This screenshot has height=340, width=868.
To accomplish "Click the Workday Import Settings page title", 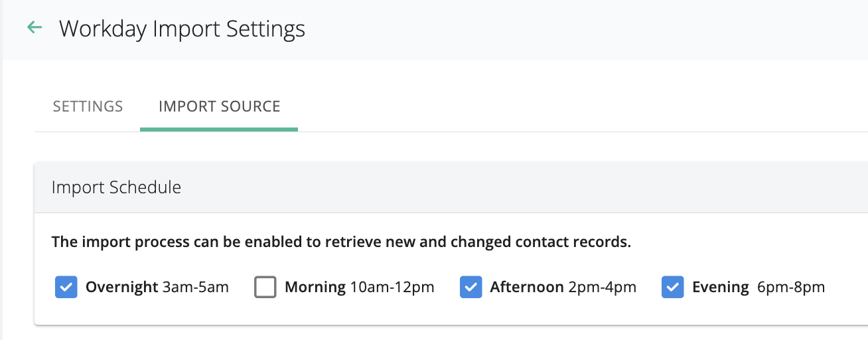I will (x=182, y=29).
